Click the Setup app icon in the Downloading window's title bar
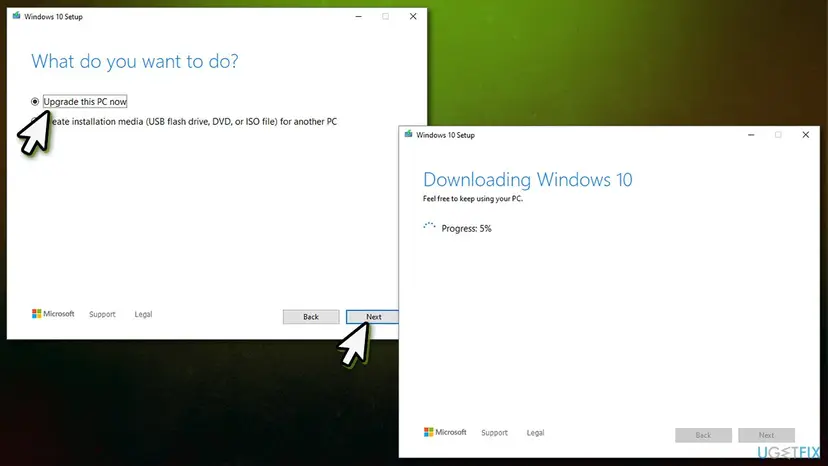Screen dimensions: 828x466 pos(408,134)
